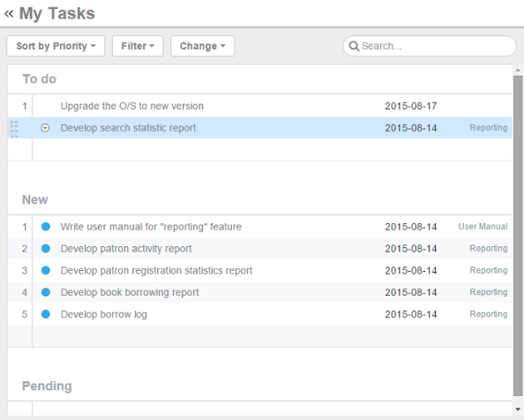Open the action menu arrow on Develop search statistic report
Screen dimensions: 524x420
(45, 128)
